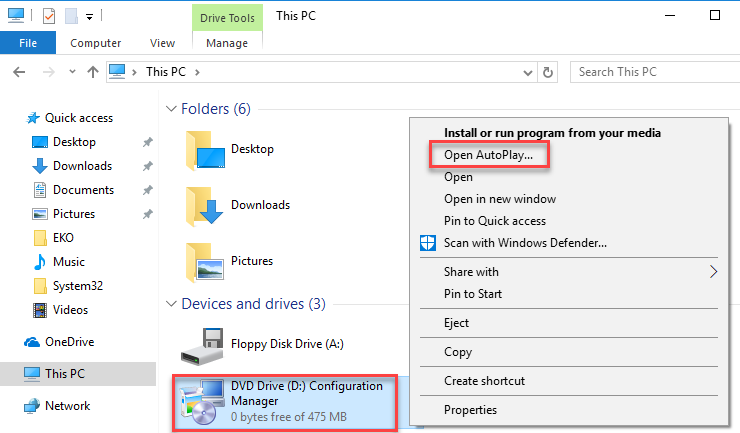Click the Videos filmstrip icon in sidebar
This screenshot has height=433, width=740.
point(40,310)
